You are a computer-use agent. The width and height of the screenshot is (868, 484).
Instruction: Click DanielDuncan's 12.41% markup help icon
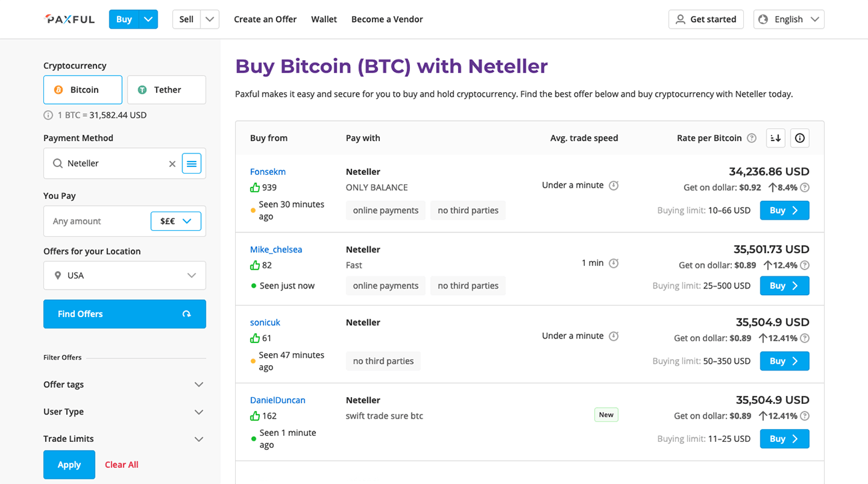pos(805,416)
